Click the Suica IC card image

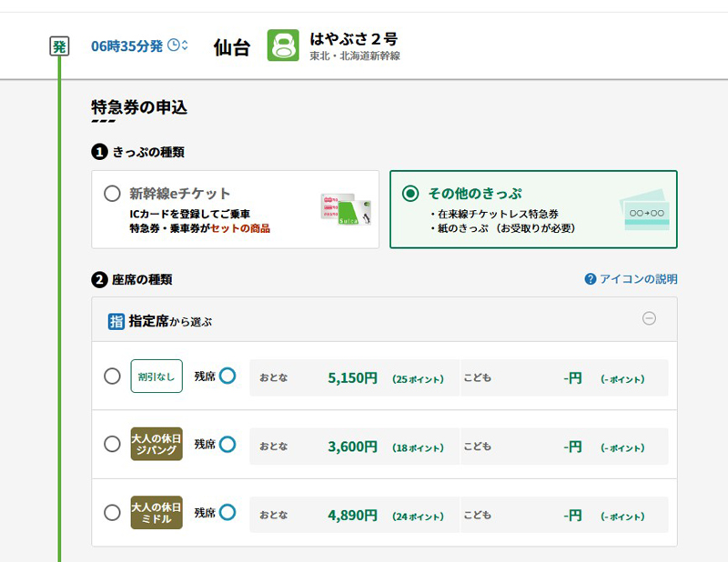click(347, 210)
